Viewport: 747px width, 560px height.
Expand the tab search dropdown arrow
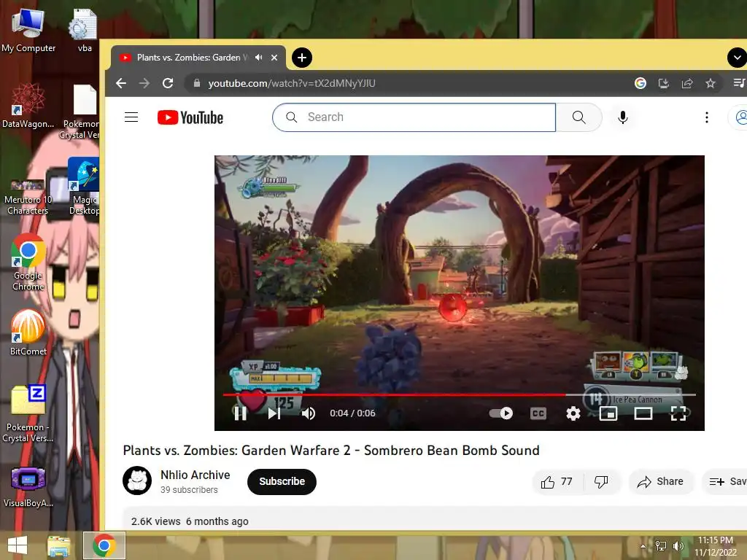[x=737, y=58]
